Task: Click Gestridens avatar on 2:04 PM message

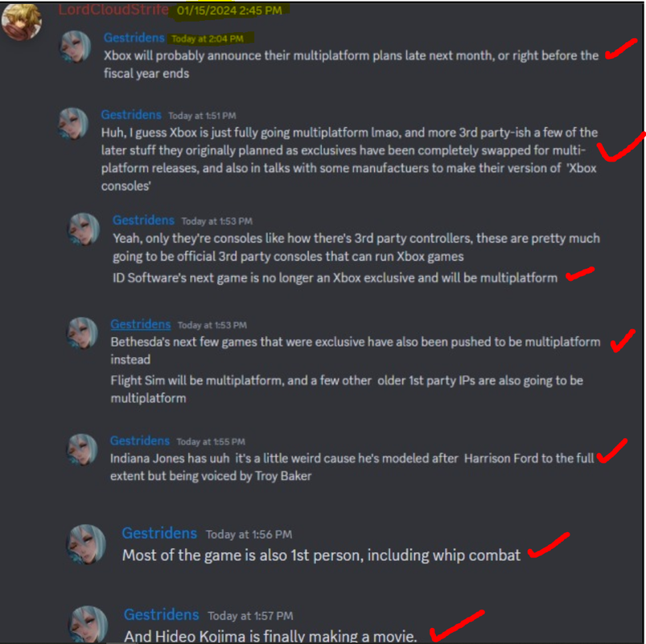Action: 76,47
